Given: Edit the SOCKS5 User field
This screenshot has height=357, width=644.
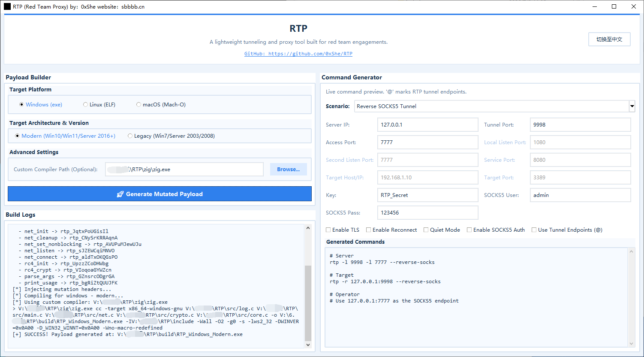Looking at the screenshot, I should [x=580, y=195].
